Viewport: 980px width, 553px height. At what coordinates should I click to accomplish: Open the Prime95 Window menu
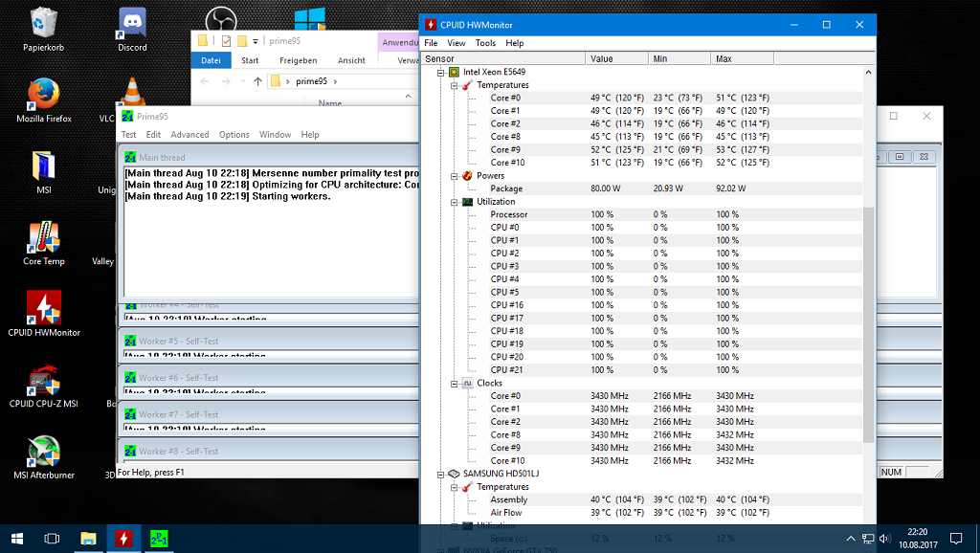[x=275, y=134]
